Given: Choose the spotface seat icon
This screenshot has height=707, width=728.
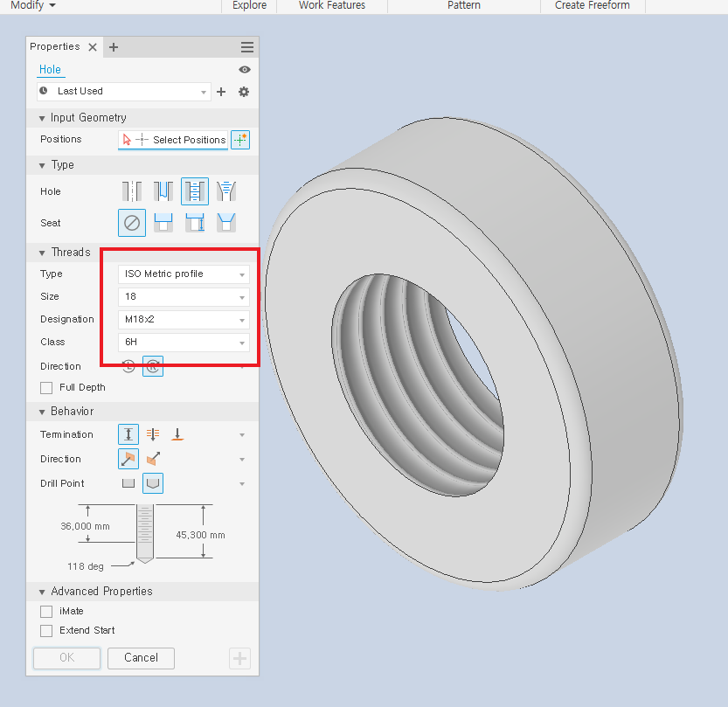Looking at the screenshot, I should click(195, 223).
